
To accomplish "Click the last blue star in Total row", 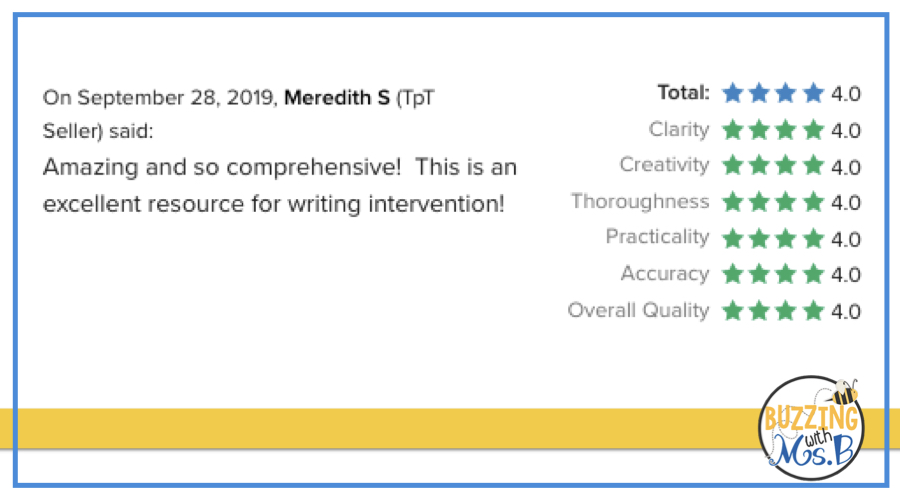I will pos(813,94).
